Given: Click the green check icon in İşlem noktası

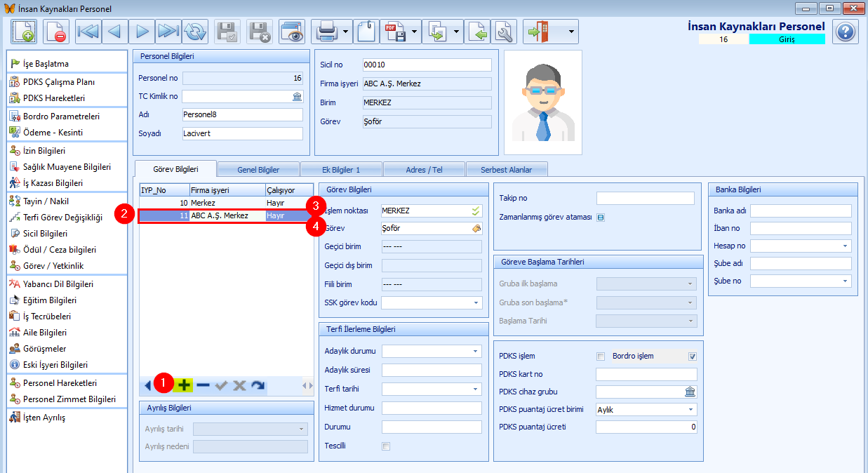Looking at the screenshot, I should [x=476, y=210].
